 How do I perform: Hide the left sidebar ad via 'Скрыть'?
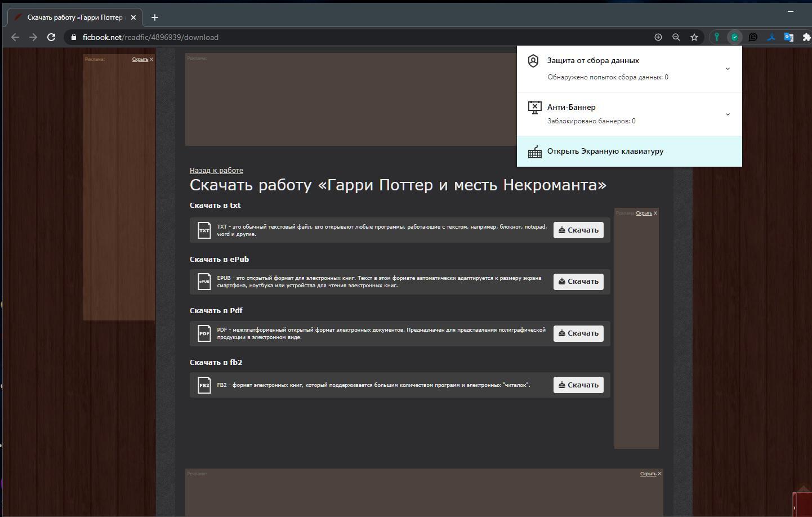[x=142, y=59]
